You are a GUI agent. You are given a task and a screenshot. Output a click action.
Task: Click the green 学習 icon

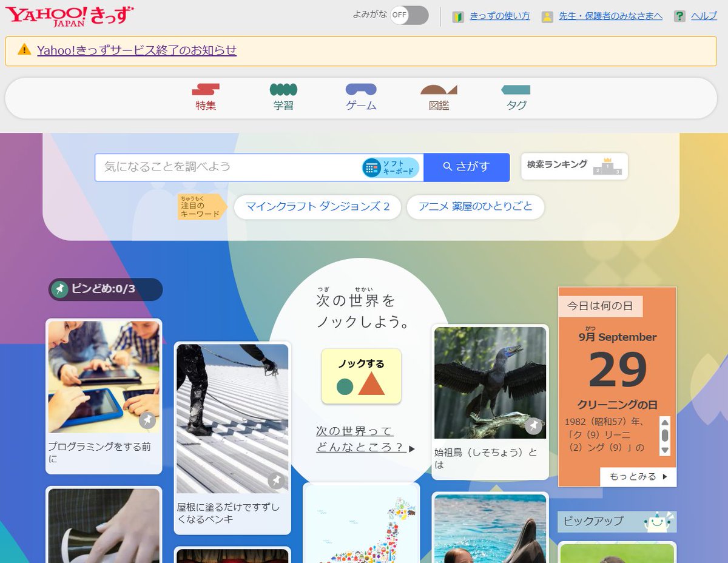283,90
